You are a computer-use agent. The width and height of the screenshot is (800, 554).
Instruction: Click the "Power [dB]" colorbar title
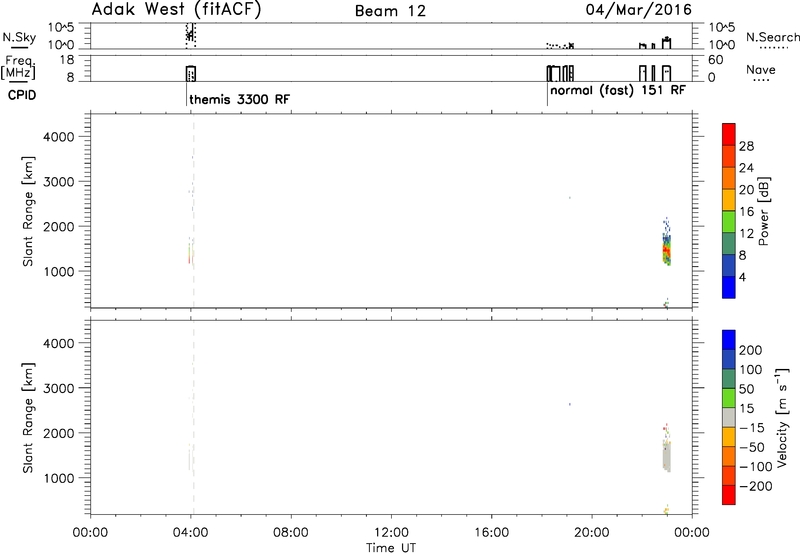764,211
